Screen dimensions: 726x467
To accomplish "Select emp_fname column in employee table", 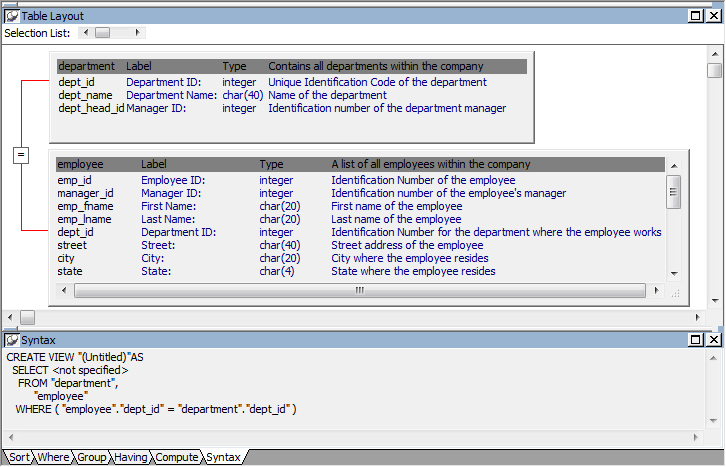I will pyautogui.click(x=83, y=206).
